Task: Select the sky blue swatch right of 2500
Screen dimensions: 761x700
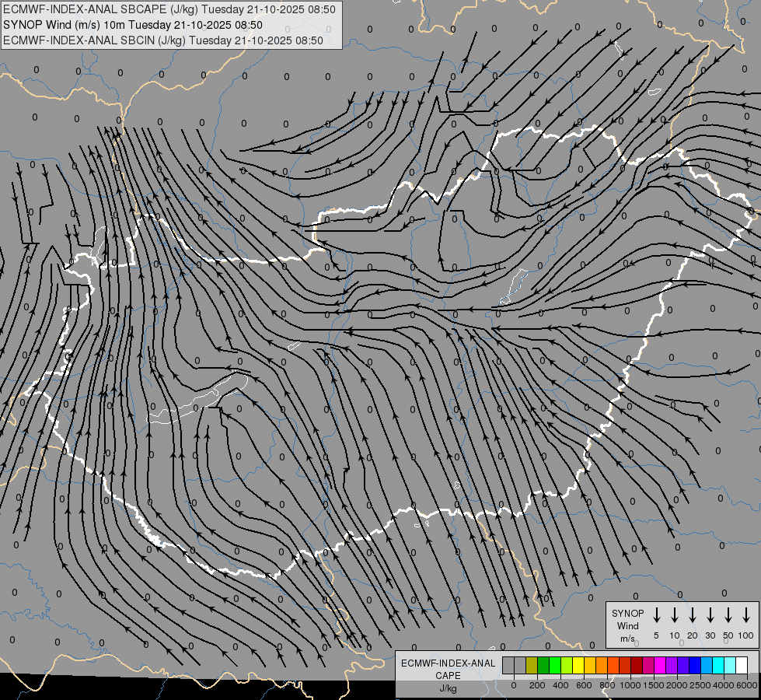Action: 707,665
